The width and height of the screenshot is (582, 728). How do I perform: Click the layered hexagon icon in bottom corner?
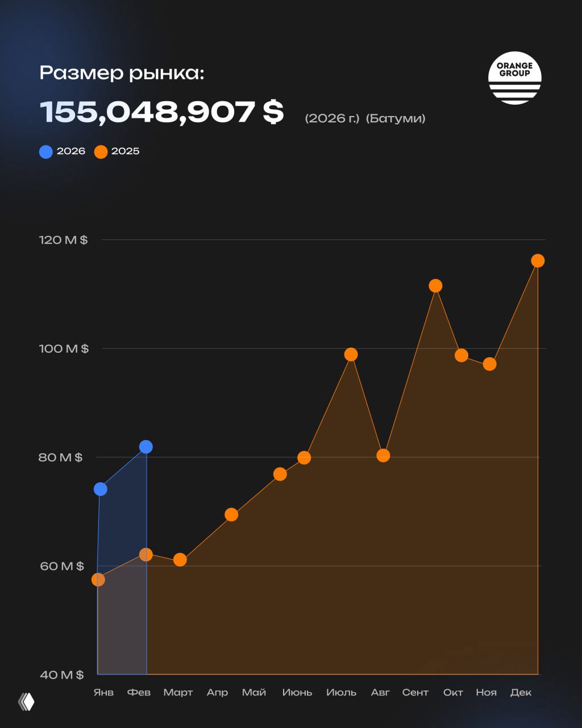coord(26,702)
